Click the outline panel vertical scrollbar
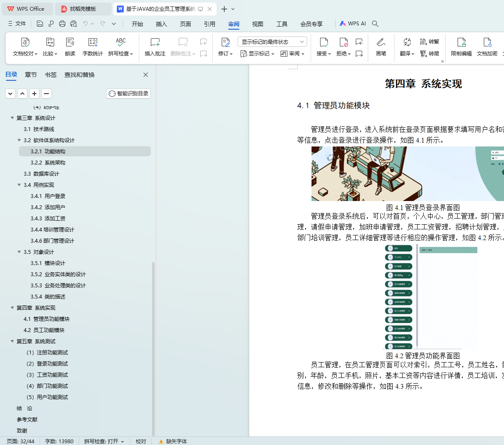 pos(153,344)
